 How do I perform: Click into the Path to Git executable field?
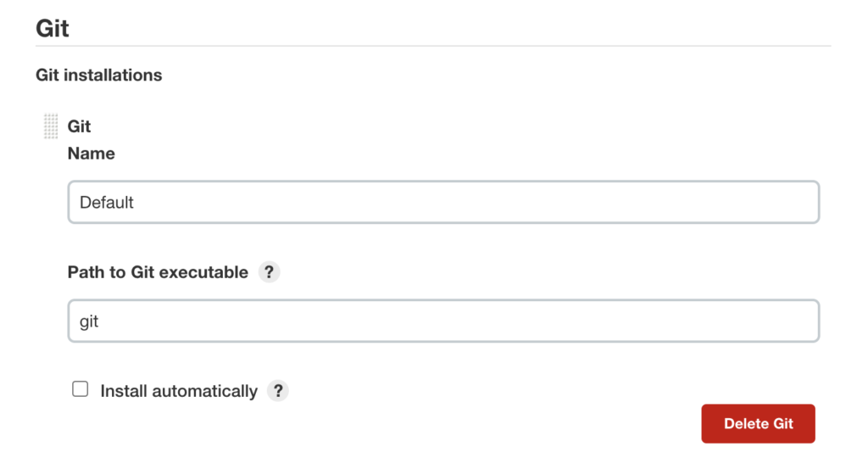[x=443, y=321]
